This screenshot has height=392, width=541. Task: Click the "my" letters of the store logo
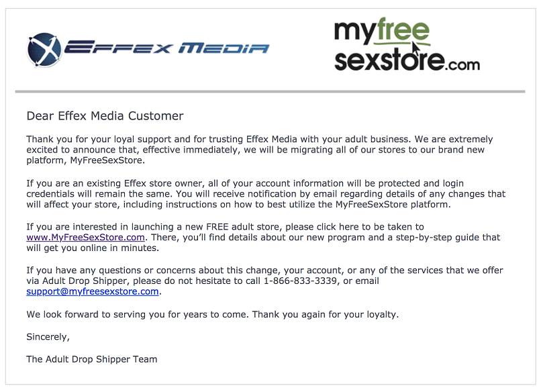(354, 32)
